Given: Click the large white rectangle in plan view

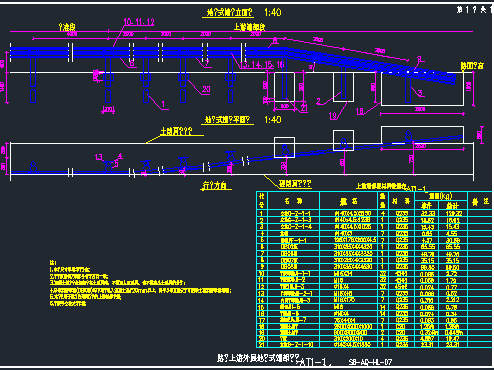Looking at the screenshot, I should [422, 135].
